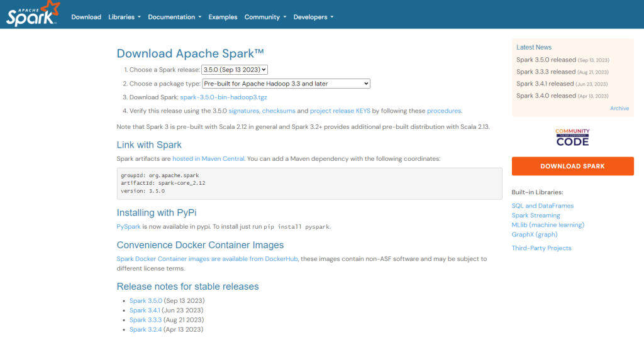Open Spark 3.4.1 release notes
644x340 pixels.
pyautogui.click(x=145, y=310)
